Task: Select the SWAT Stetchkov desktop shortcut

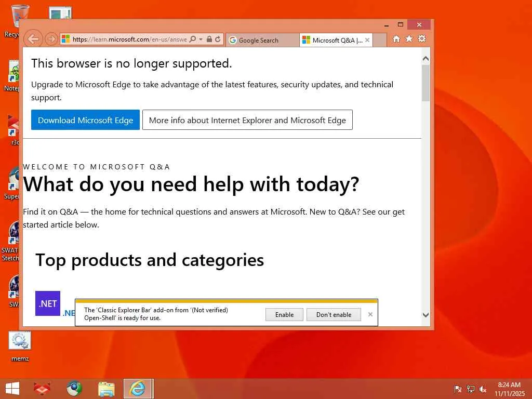Action: [x=11, y=241]
